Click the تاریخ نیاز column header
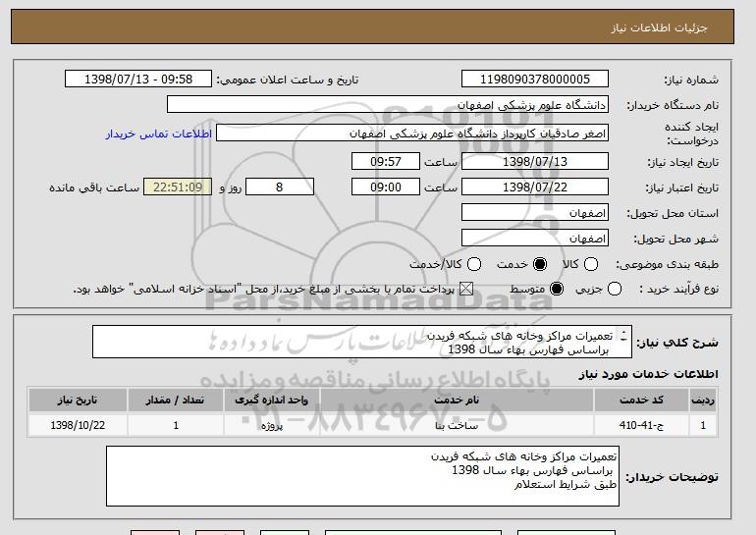This screenshot has height=535, width=756. pos(78,401)
